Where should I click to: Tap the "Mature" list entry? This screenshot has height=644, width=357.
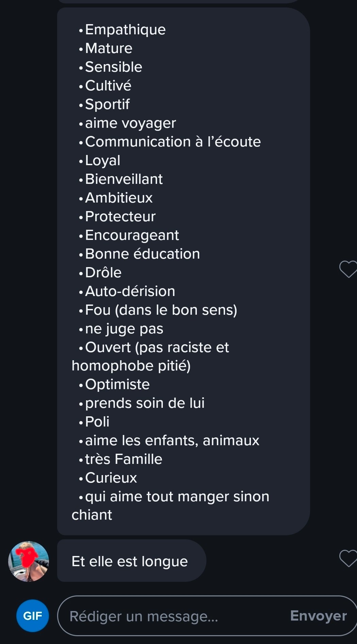[108, 48]
